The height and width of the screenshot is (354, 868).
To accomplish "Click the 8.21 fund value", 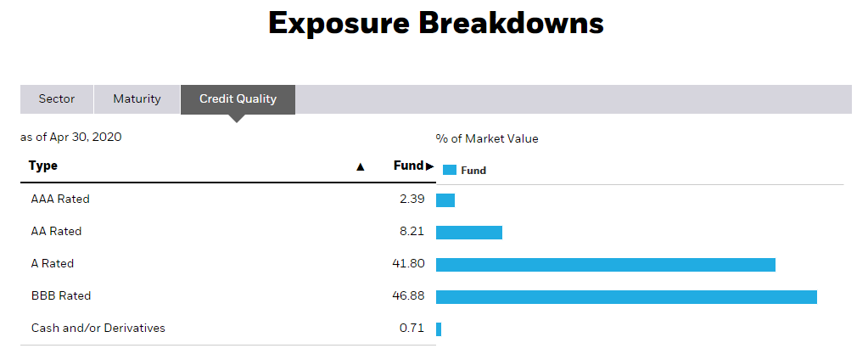I will click(x=412, y=232).
